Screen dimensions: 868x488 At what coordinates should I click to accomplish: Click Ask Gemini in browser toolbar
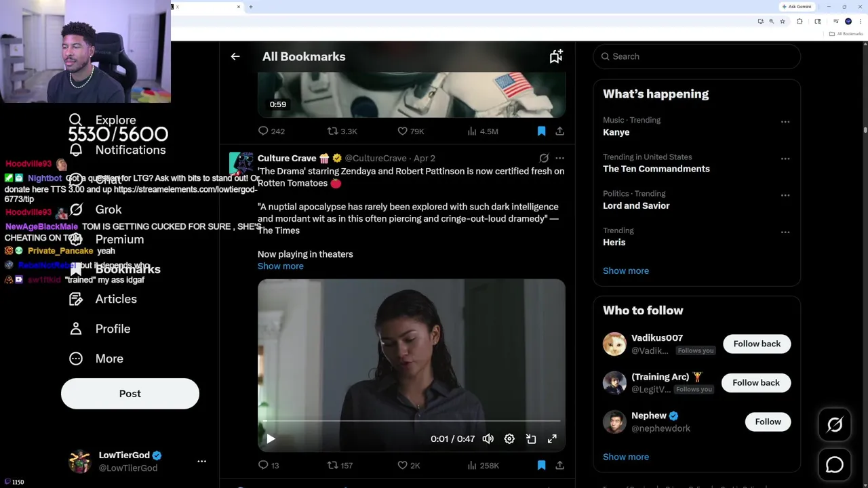point(797,7)
